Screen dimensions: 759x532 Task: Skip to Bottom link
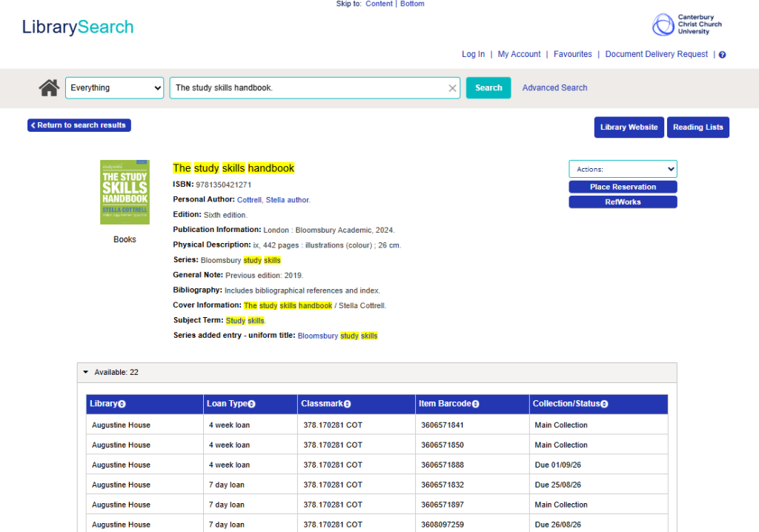pyautogui.click(x=412, y=4)
